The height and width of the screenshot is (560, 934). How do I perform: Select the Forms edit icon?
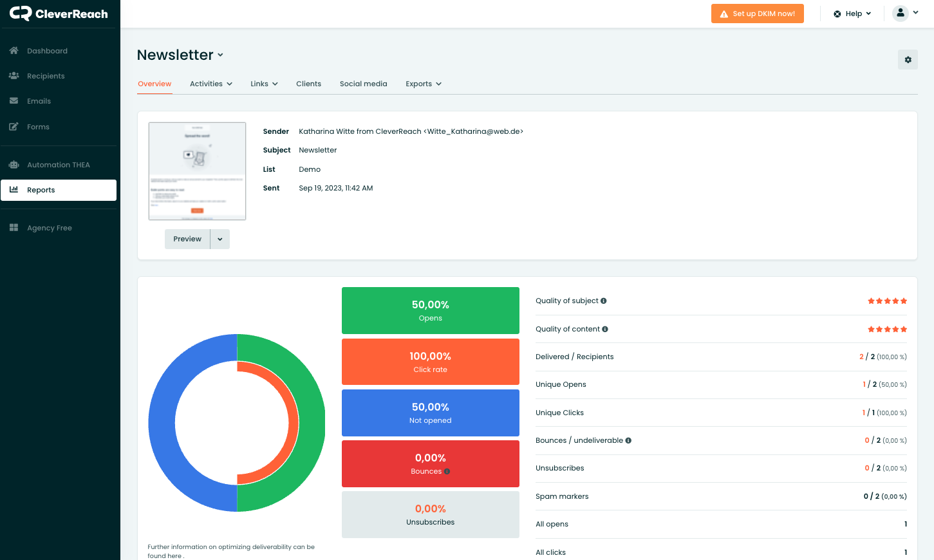point(14,127)
